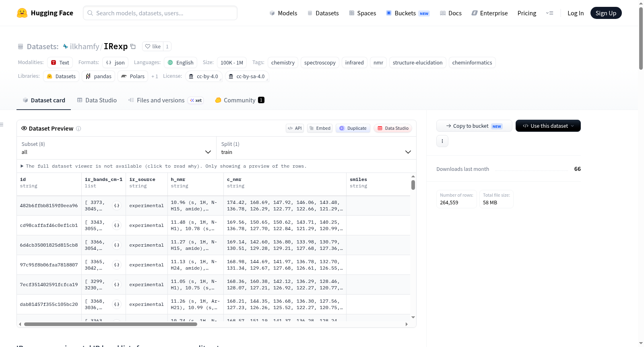Viewport: 644px width, 347px height.
Task: Select the json format tag
Action: pos(116,62)
